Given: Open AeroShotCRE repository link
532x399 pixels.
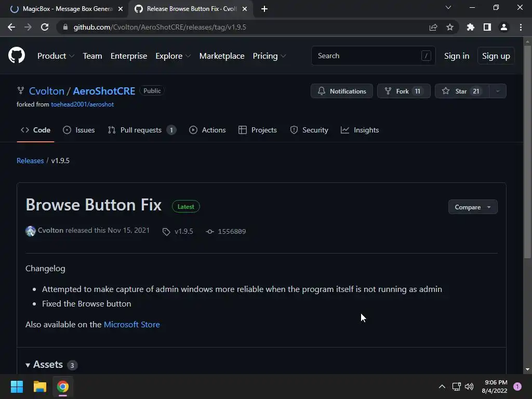Looking at the screenshot, I should 104,91.
